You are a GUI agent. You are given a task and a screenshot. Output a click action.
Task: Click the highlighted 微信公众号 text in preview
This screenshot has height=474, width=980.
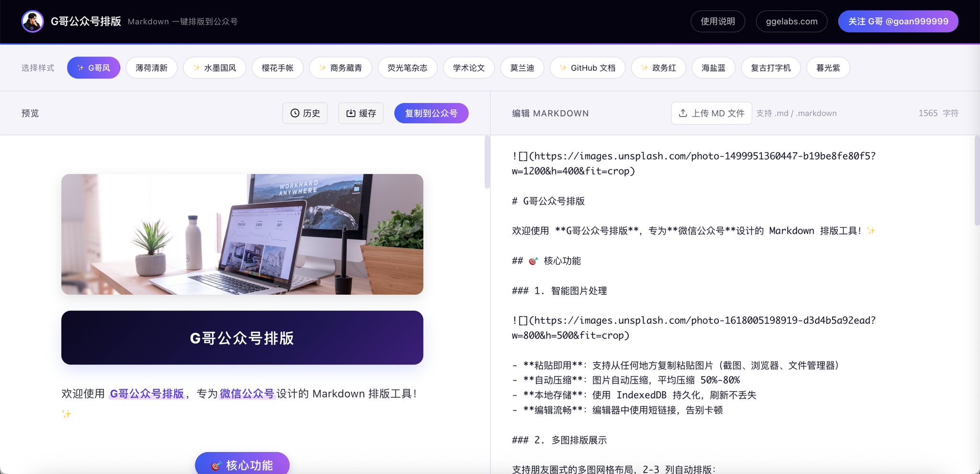click(247, 394)
